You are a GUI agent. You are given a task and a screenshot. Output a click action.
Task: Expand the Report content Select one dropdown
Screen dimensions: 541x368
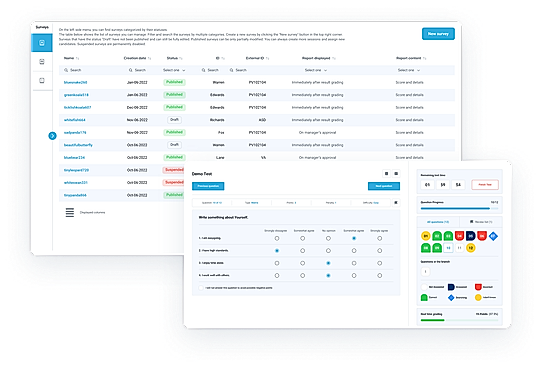coord(409,70)
